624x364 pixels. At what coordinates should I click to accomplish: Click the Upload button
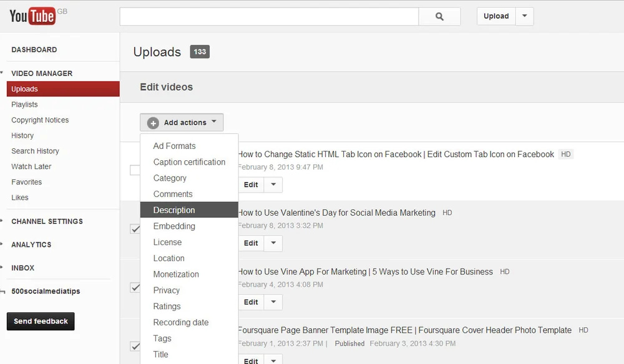[x=496, y=16]
